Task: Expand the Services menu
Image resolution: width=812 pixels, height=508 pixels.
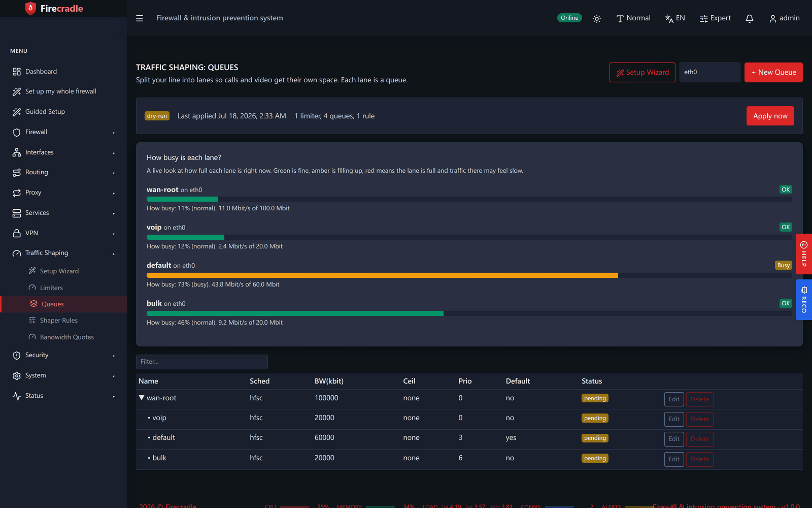Action: point(63,213)
